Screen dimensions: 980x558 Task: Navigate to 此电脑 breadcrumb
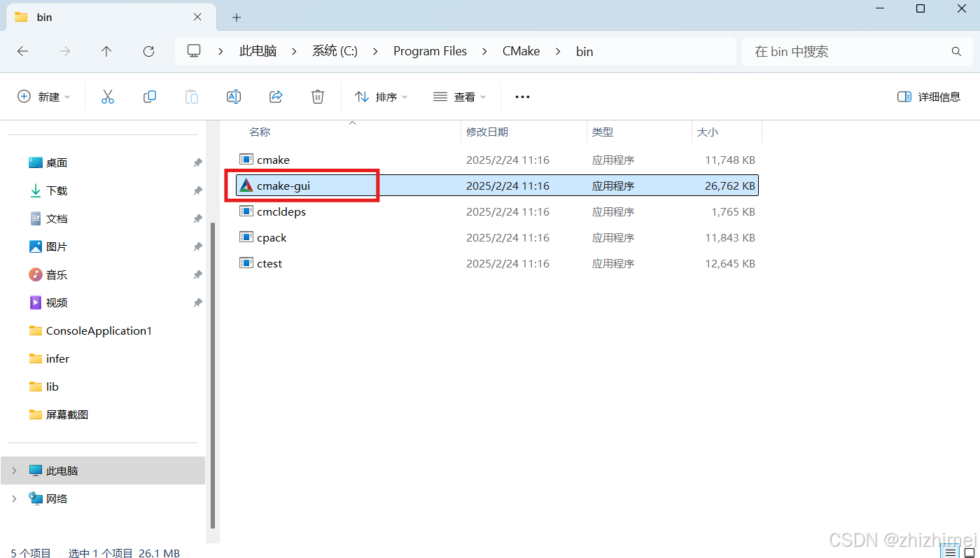258,51
